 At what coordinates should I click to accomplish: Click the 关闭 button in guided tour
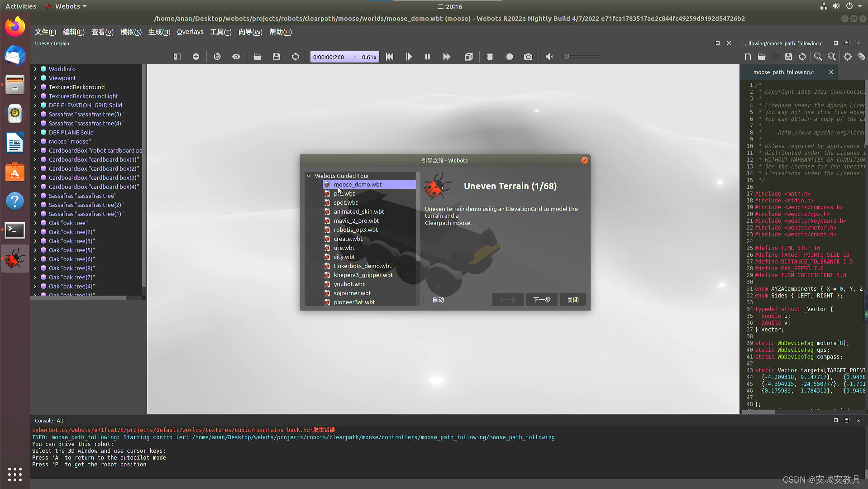pos(573,300)
